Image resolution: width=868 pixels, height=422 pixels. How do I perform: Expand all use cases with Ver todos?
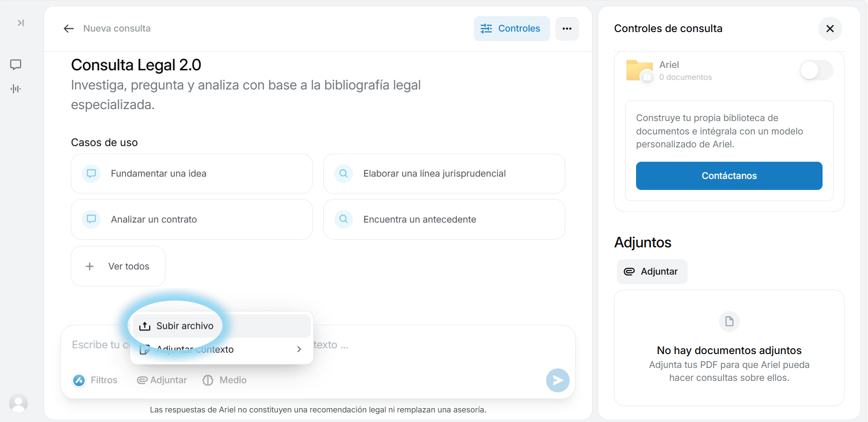coord(118,267)
